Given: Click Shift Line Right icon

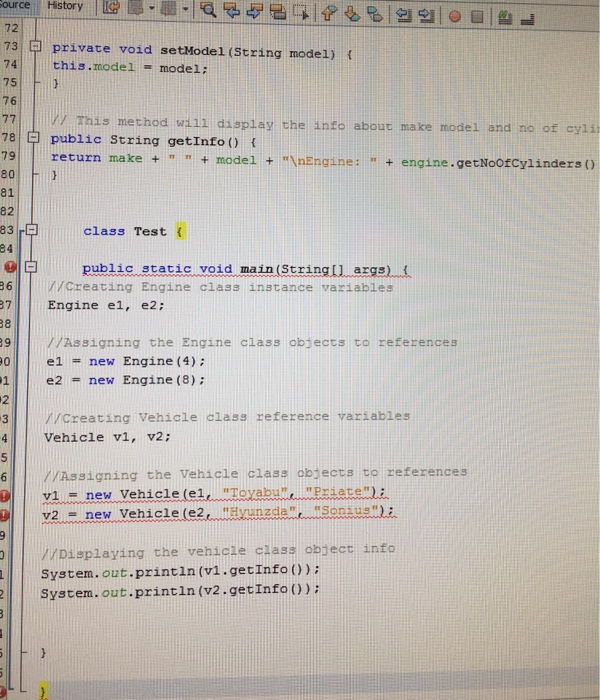Looking at the screenshot, I should (x=426, y=16).
